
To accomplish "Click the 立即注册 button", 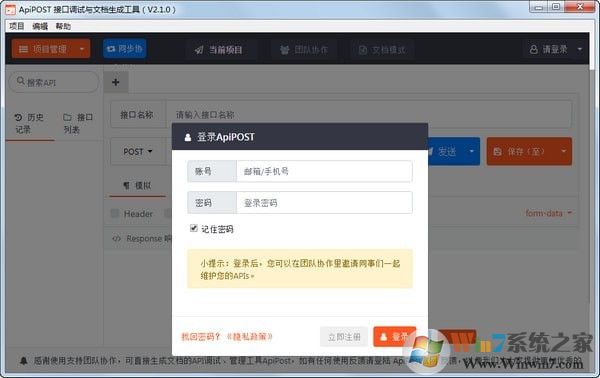I will coord(344,337).
